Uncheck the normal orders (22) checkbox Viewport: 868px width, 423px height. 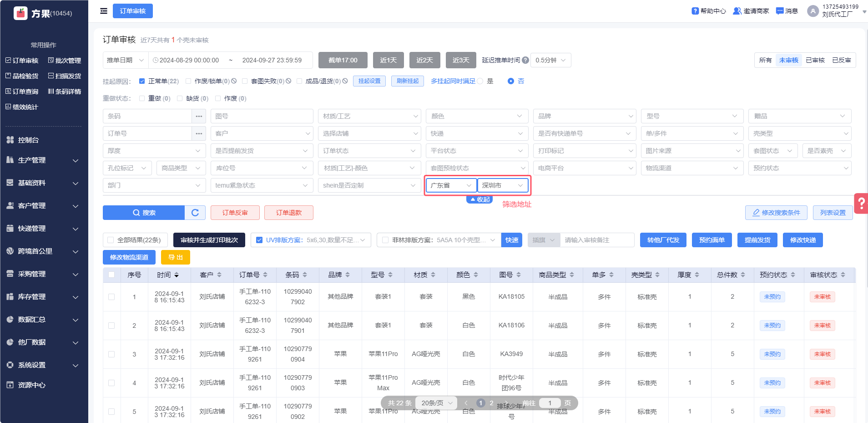pos(142,81)
